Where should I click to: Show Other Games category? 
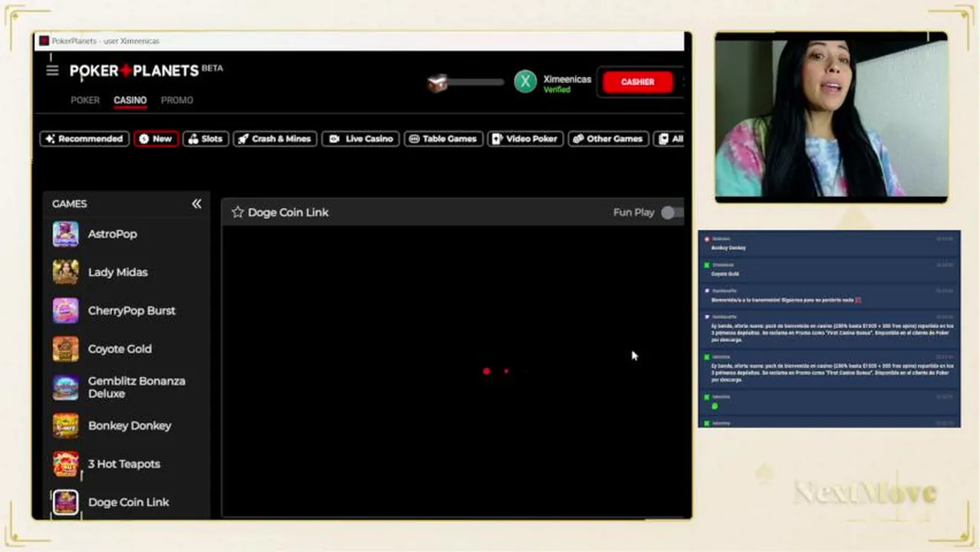pyautogui.click(x=609, y=139)
